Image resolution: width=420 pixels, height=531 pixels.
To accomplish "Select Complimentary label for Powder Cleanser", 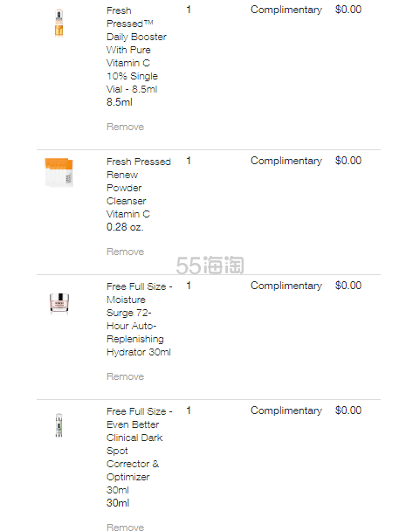I will tap(286, 161).
